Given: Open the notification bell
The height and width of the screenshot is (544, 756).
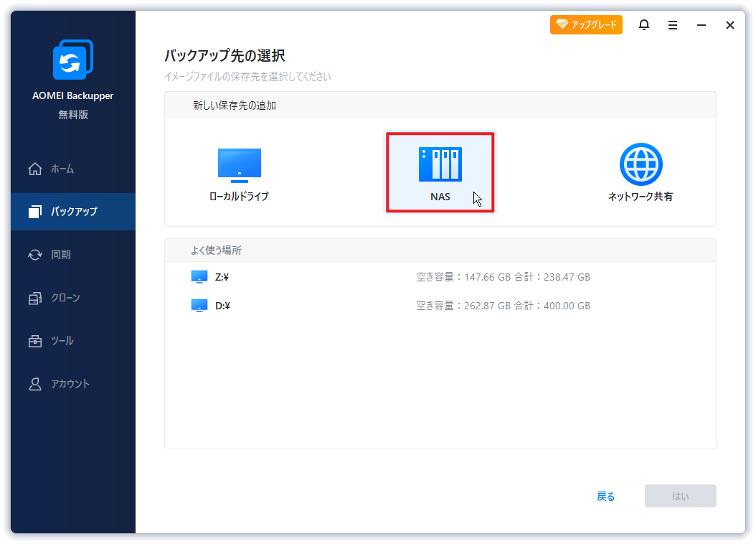Looking at the screenshot, I should 643,24.
